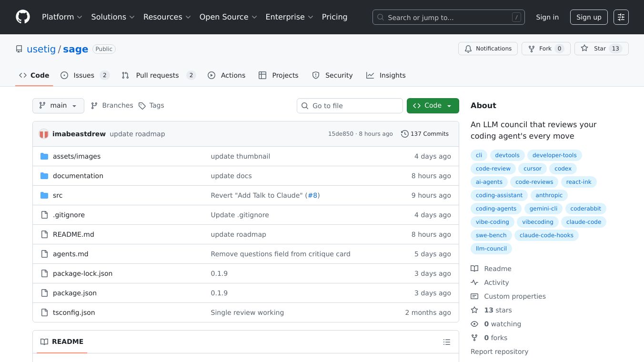The height and width of the screenshot is (362, 644).
Task: Expand the green Code dropdown button
Action: [x=433, y=106]
